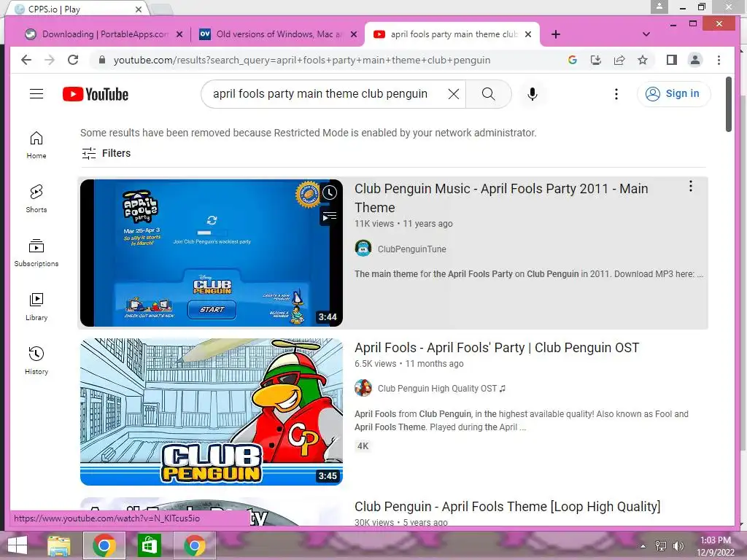Play the Club Penguin OST thumbnail
The image size is (747, 560).
tap(211, 412)
